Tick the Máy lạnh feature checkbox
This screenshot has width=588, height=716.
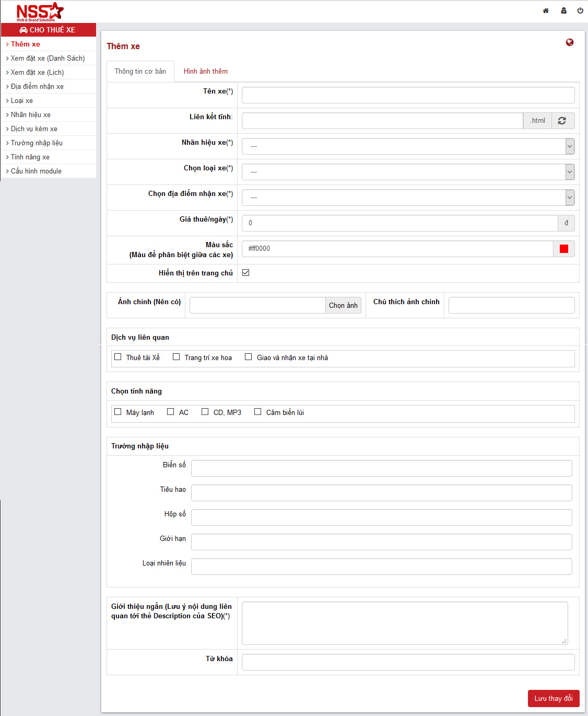(118, 412)
